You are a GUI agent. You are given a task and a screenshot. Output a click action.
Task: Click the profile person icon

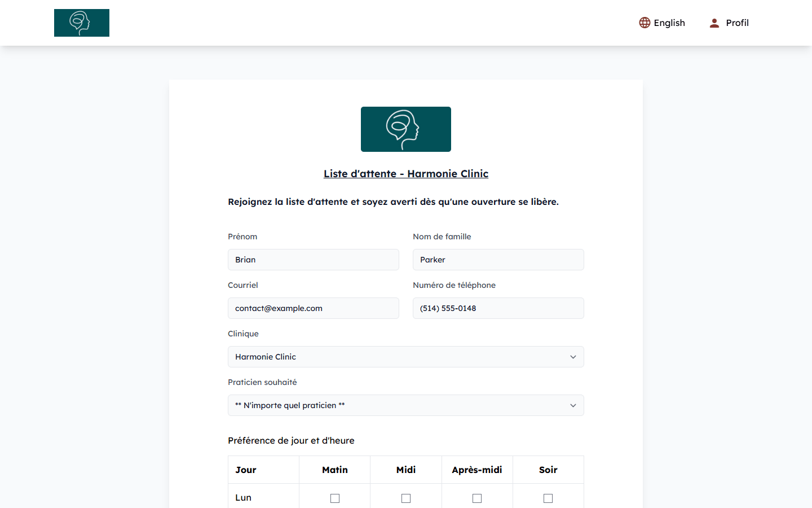(x=714, y=23)
